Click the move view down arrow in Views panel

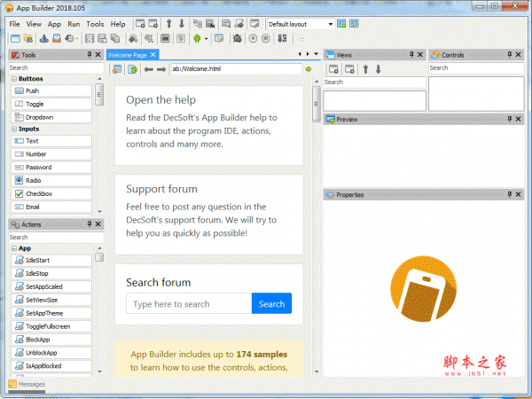[379, 69]
